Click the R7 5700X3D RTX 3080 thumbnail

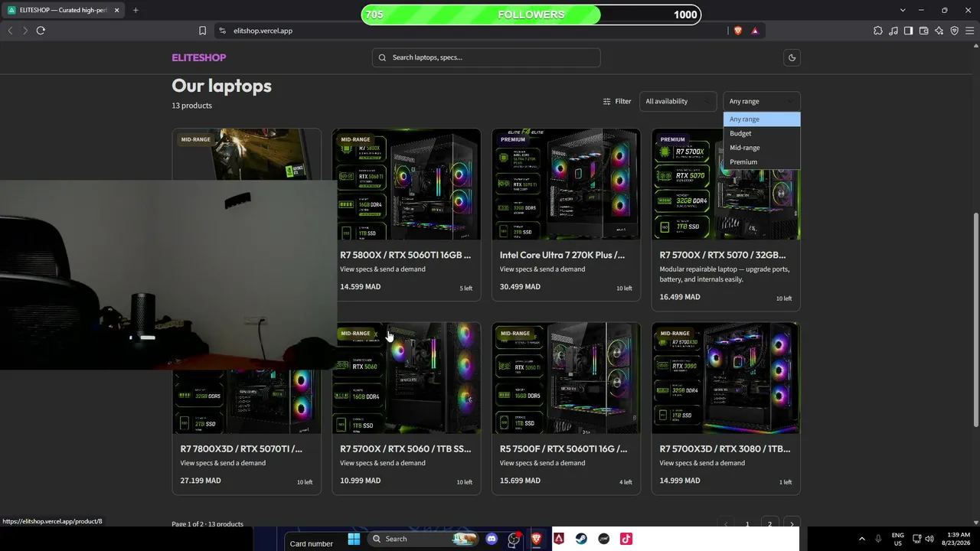(726, 378)
